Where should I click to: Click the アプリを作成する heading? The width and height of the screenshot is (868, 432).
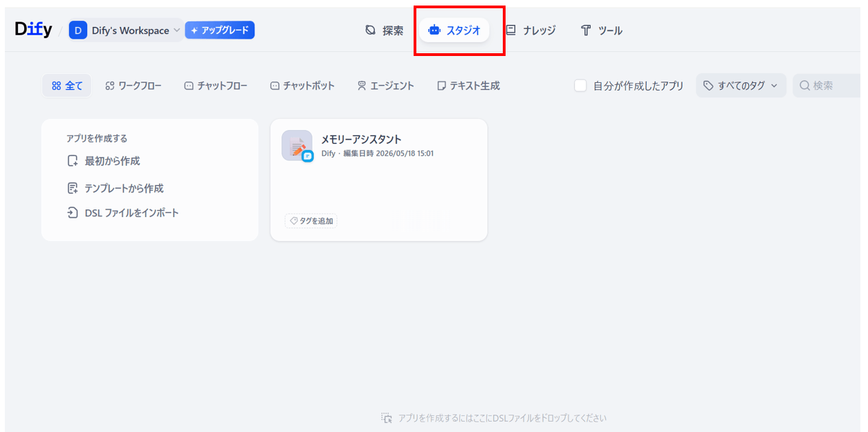97,138
